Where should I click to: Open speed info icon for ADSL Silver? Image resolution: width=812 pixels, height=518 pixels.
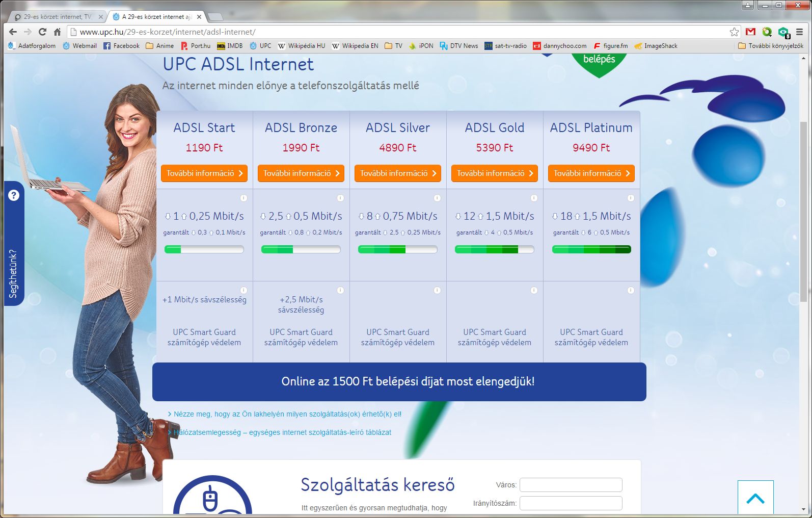click(437, 198)
